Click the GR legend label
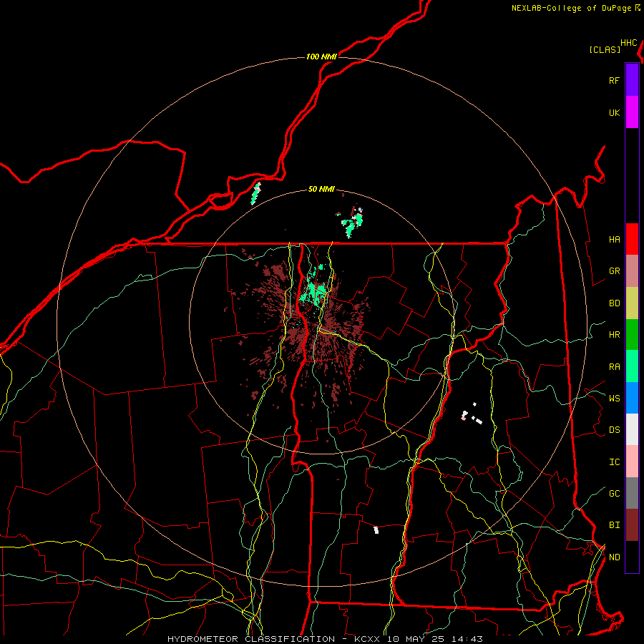 point(614,271)
